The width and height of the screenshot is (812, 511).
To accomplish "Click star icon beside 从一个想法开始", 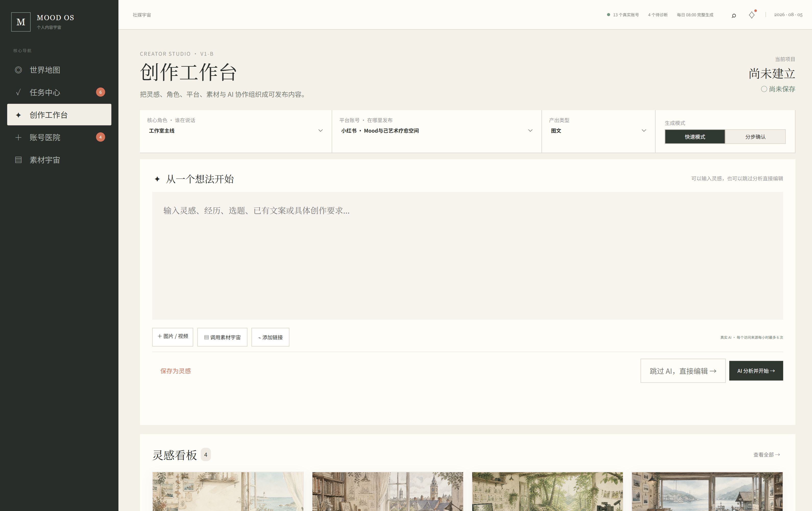I will (157, 179).
